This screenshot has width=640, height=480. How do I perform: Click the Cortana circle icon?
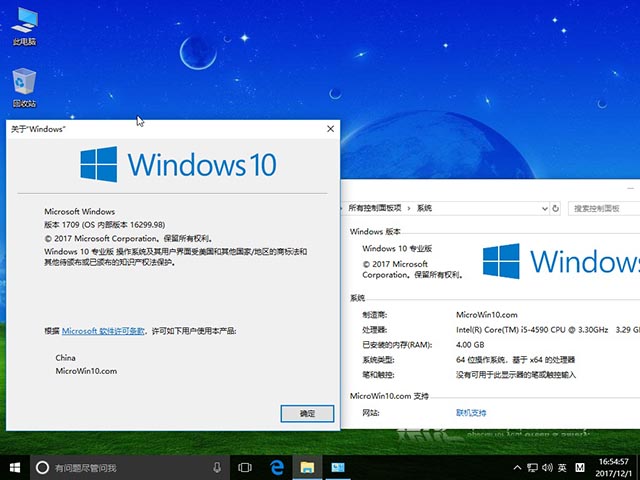click(x=42, y=467)
